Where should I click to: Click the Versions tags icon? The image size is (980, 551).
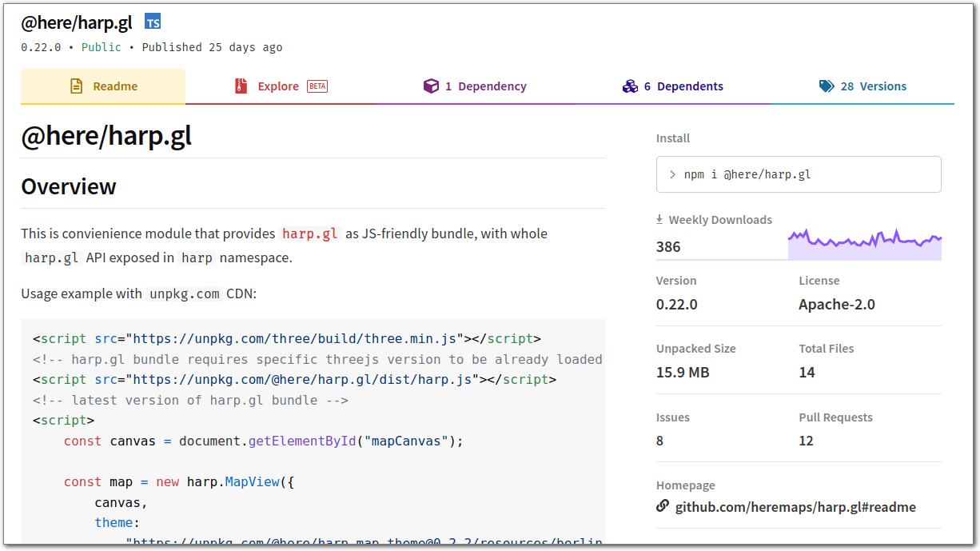click(827, 86)
